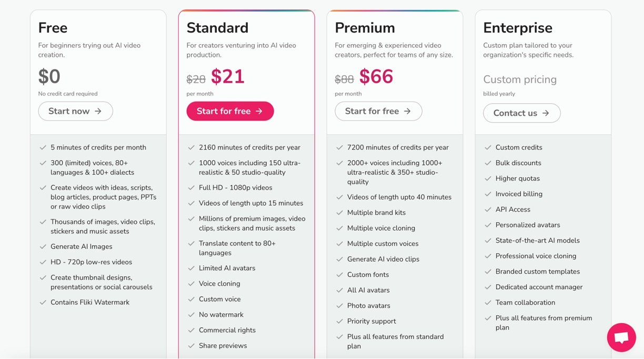
Task: Click checkmark beside Voice cloning feature
Action: (190, 284)
